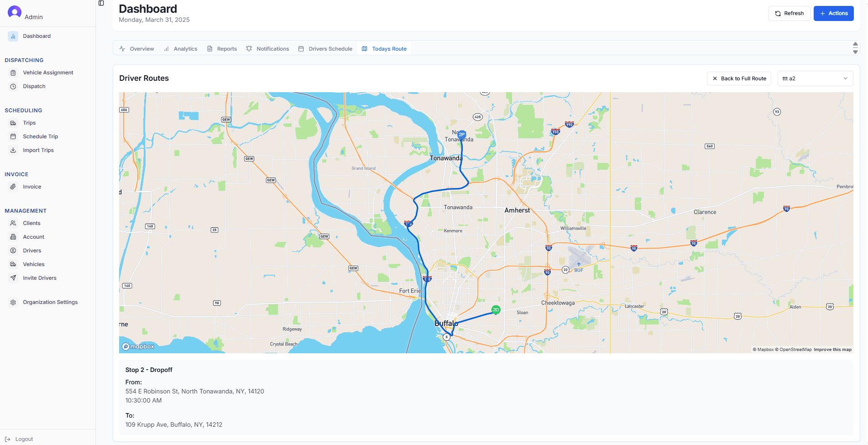Select the green 2D dropoff marker
Screen dimensions: 868x445
tap(496, 310)
